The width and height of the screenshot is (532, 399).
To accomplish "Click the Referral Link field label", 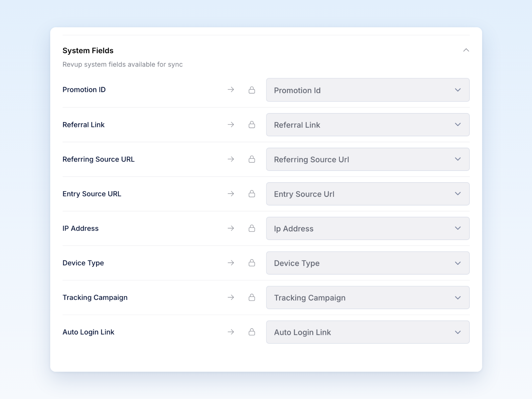I will tap(83, 125).
